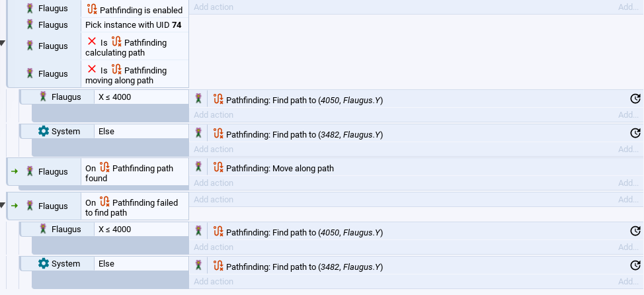Click the red X on 'calculating path' condition
644x295 pixels.
coord(92,42)
